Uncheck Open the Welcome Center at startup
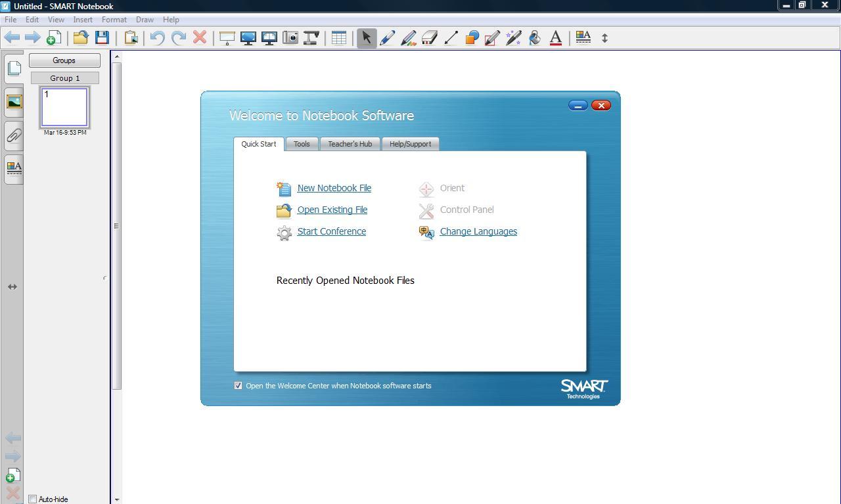This screenshot has height=504, width=841. coord(238,386)
